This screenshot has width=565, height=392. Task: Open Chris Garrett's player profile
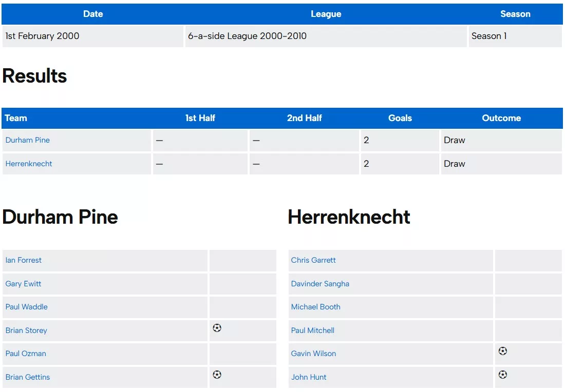[x=313, y=260]
